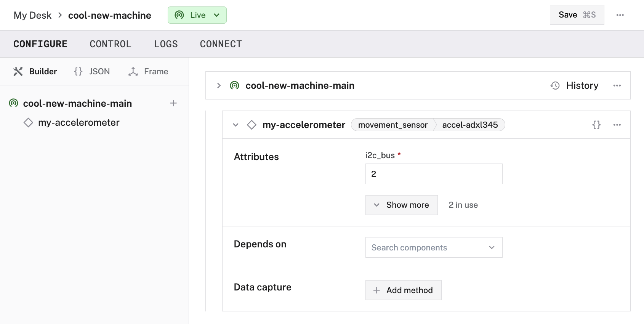Click the diamond icon in my-accelerometer card header
Viewport: 644px width, 324px height.
[252, 125]
